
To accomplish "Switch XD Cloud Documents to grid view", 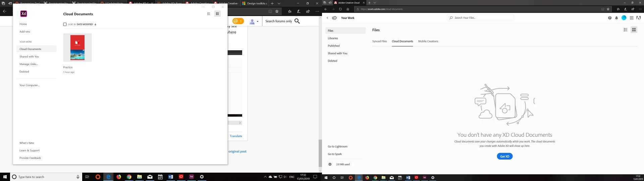I will 217,14.
